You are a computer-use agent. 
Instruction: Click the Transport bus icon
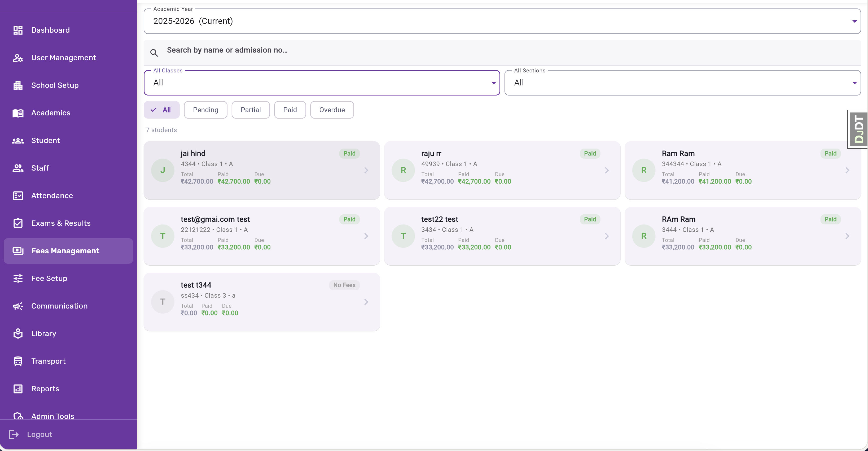pos(18,361)
